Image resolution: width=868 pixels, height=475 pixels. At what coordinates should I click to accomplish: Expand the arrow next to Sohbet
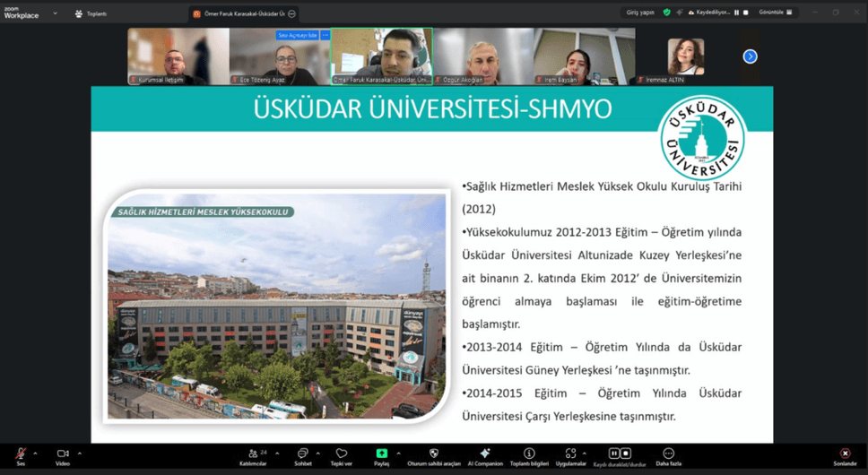318,453
